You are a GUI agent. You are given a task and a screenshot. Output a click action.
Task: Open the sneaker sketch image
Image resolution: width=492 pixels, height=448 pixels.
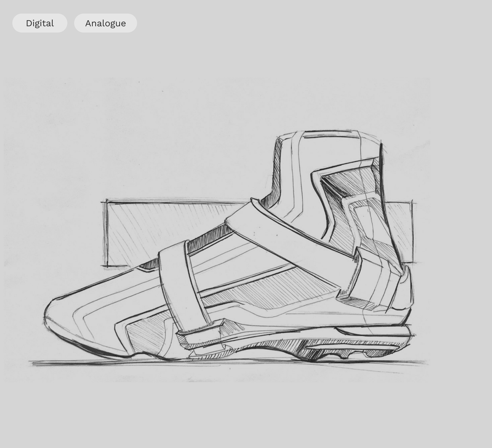point(217,230)
